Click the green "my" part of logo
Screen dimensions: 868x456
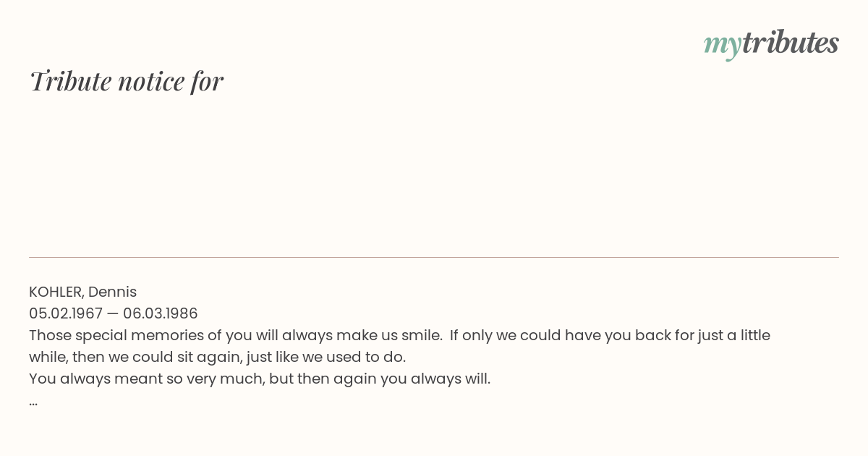click(x=722, y=46)
